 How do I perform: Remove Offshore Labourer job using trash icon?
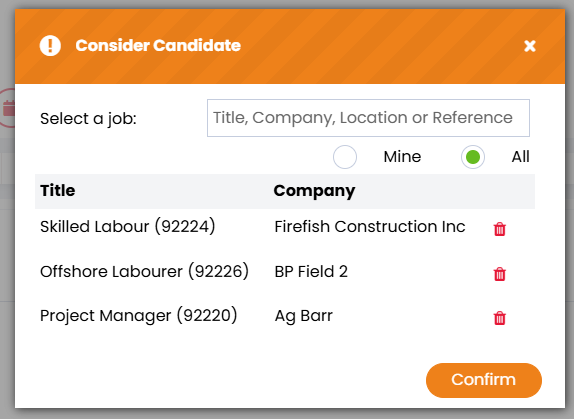(x=500, y=274)
